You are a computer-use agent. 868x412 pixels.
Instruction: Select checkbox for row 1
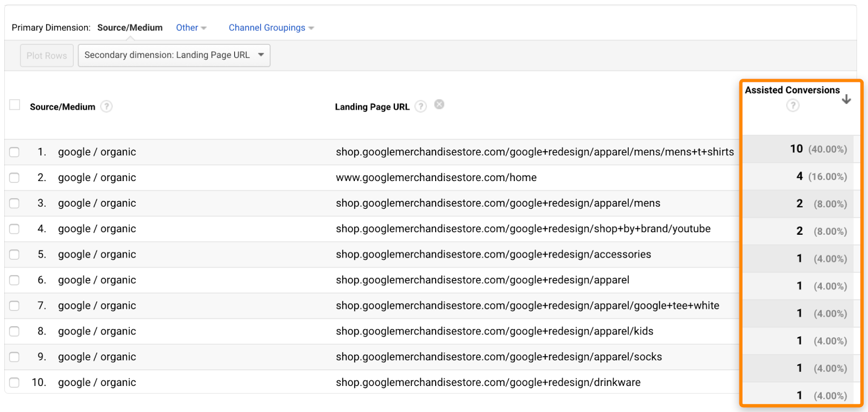point(14,152)
